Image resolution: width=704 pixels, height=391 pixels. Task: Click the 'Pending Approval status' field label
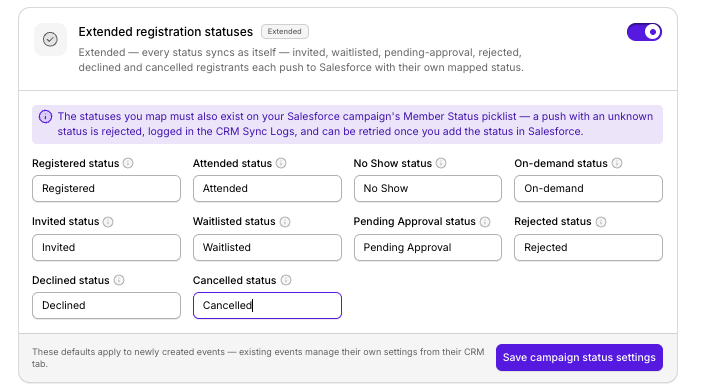(x=414, y=222)
